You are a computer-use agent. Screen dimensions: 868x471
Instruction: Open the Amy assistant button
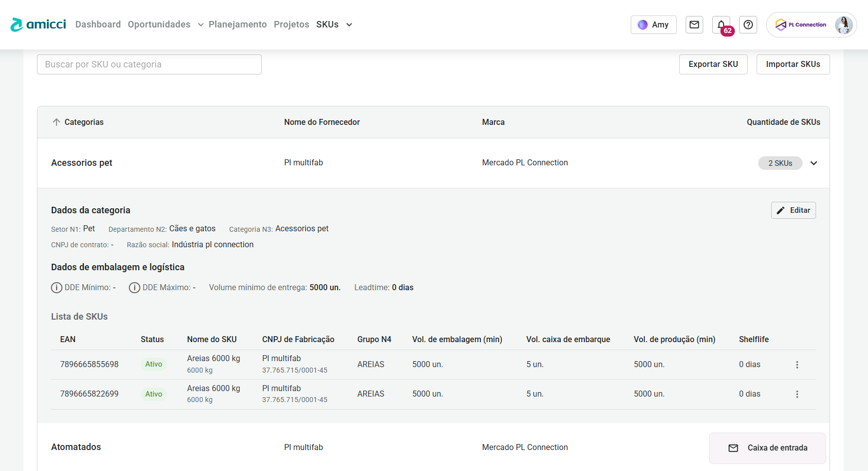pyautogui.click(x=653, y=24)
